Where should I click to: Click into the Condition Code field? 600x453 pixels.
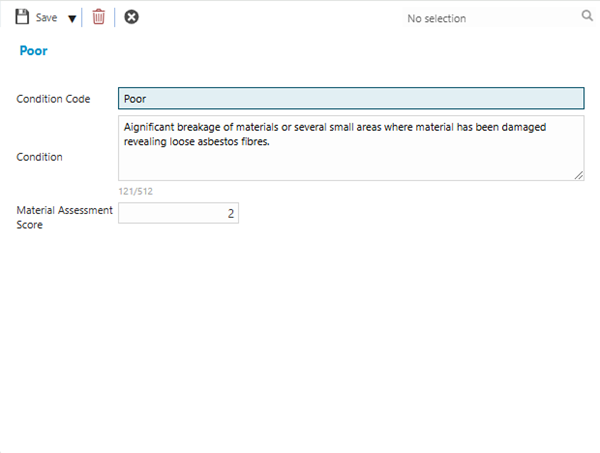point(350,99)
